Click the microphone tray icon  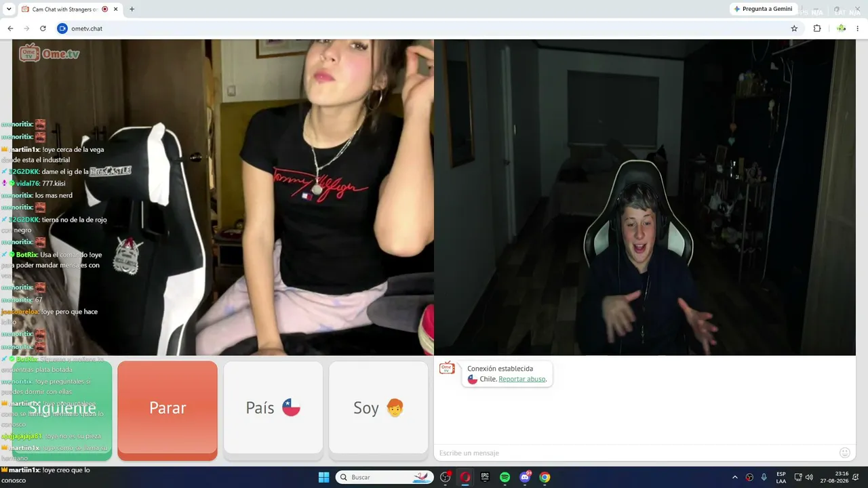pos(764,477)
